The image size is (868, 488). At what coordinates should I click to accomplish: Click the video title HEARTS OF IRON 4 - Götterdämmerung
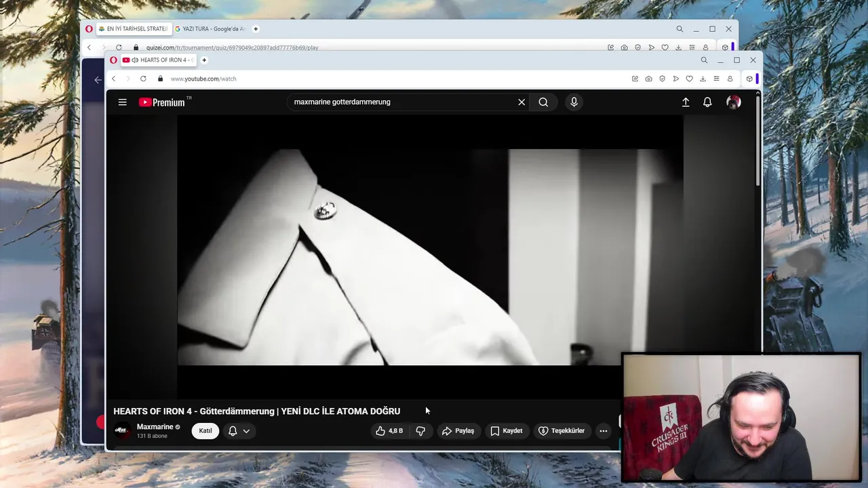point(257,411)
